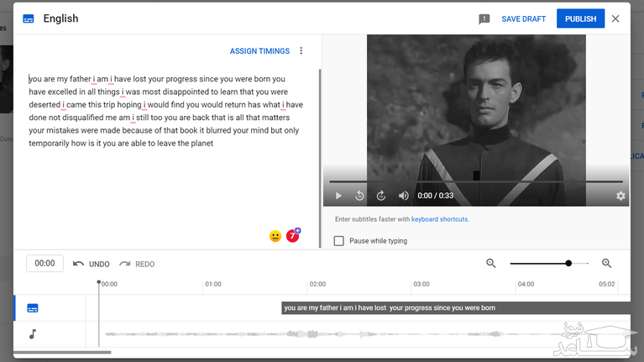
Task: Click ASSIGN TIMINGS button
Action: [x=259, y=51]
